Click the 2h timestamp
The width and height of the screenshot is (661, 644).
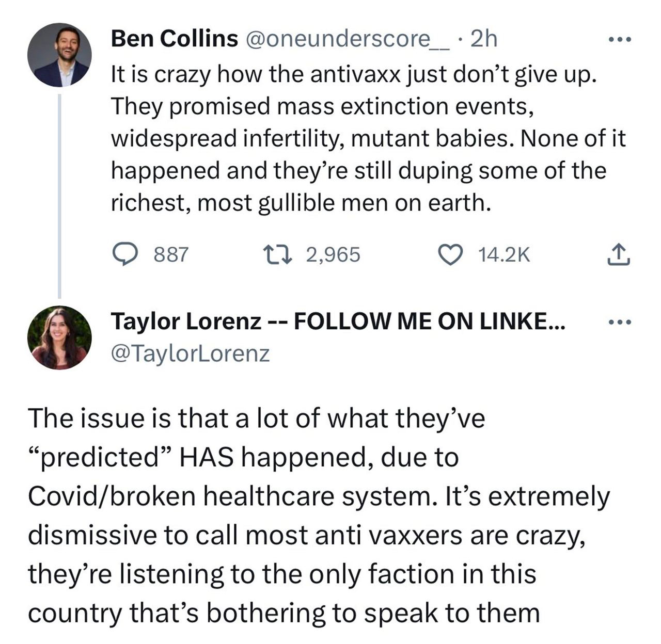coord(484,38)
